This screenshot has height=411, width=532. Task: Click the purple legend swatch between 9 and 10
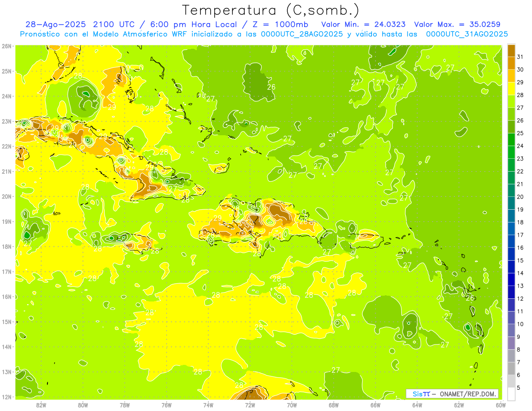click(x=511, y=330)
